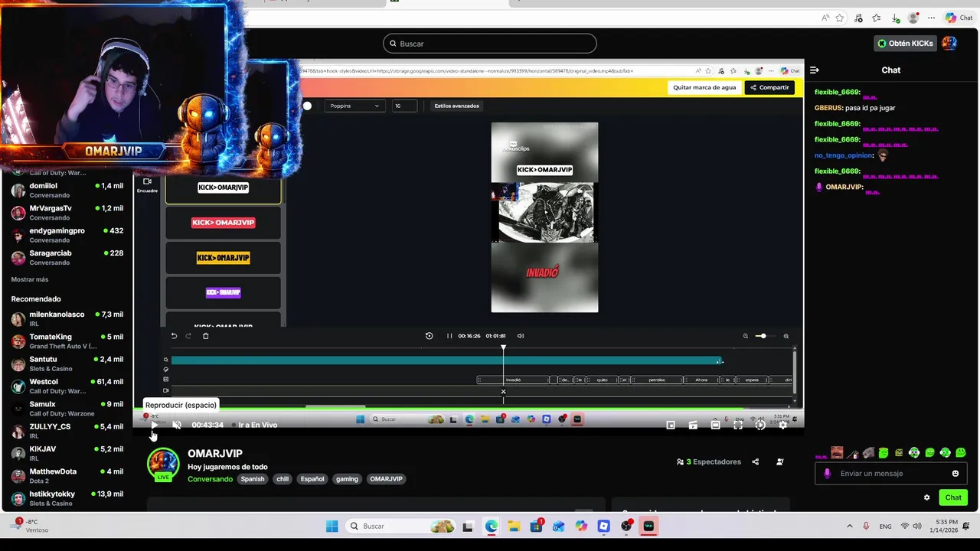This screenshot has height=551, width=980.
Task: Open MrVargasTv channel in sidebar
Action: pyautogui.click(x=67, y=213)
